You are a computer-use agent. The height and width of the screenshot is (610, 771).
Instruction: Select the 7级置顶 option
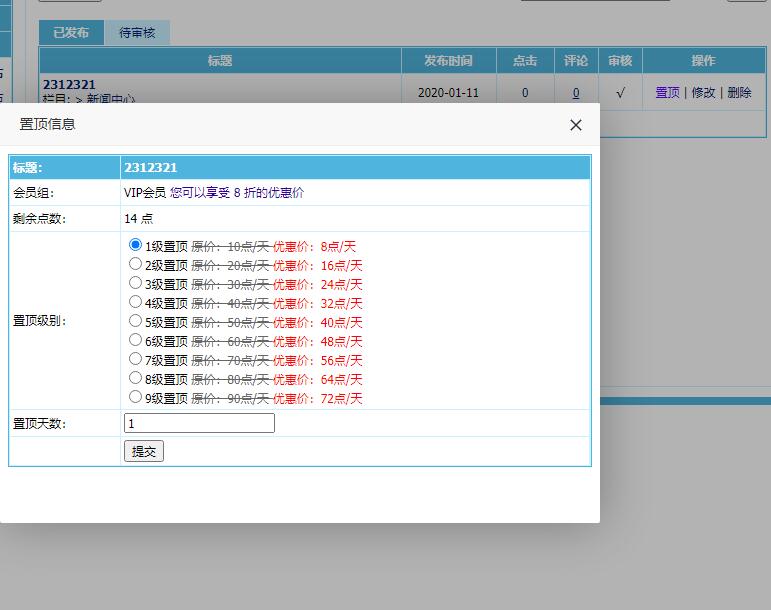(135, 359)
